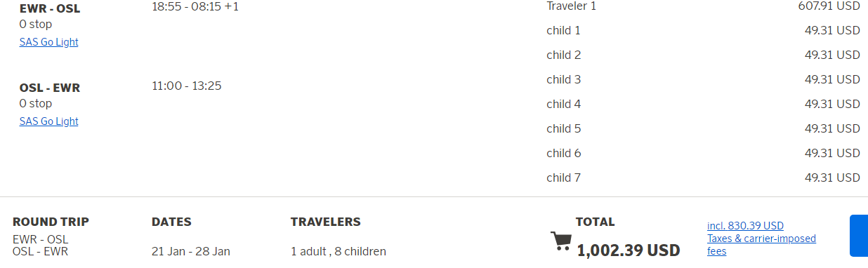Click the 18:55 - 08:15 +1 departure time
Viewport: 868px width, 268px height.
tap(195, 8)
